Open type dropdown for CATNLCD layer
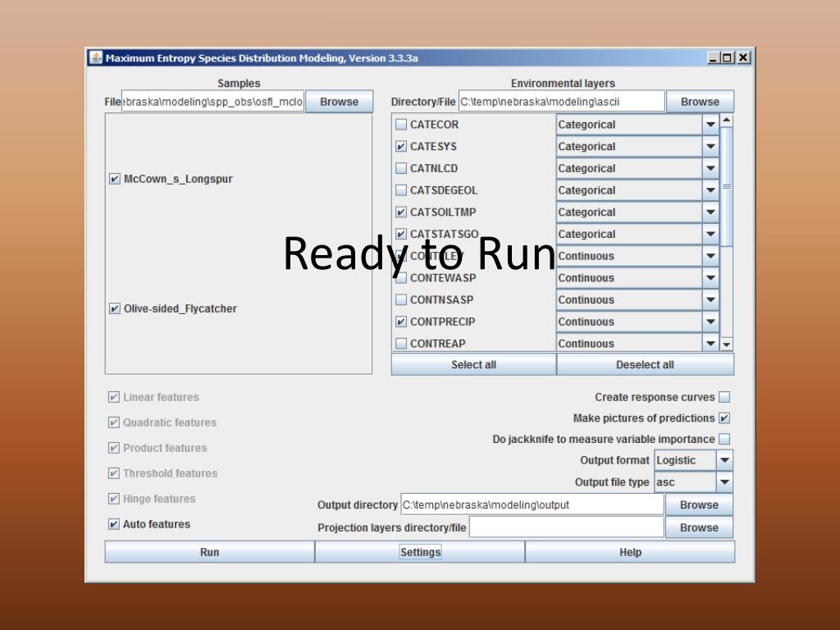 point(710,168)
